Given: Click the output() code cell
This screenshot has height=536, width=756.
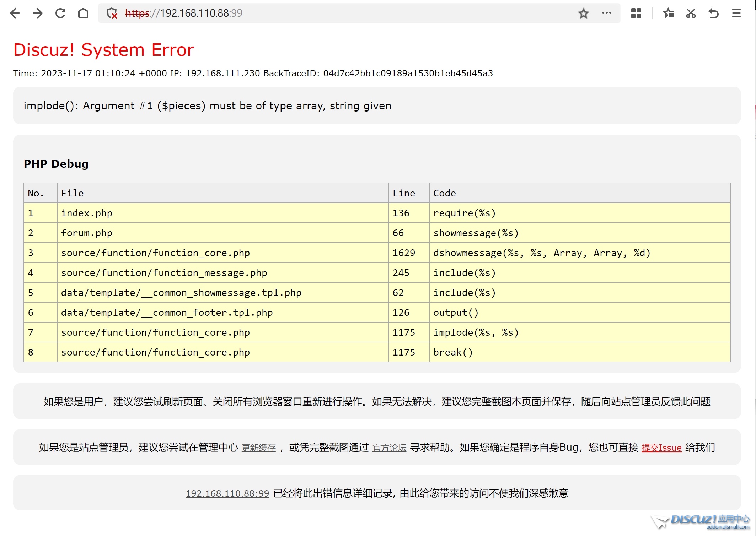Looking at the screenshot, I should tap(580, 313).
